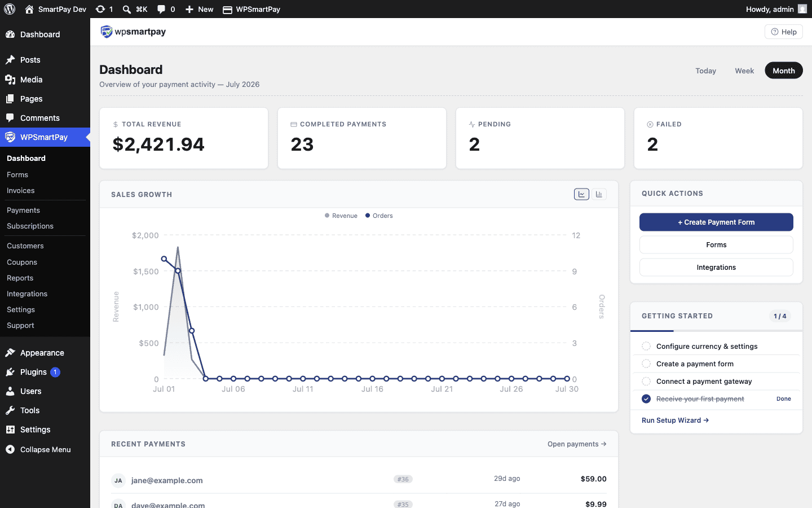Click the JA customer avatar
This screenshot has height=508, width=812.
tap(118, 480)
